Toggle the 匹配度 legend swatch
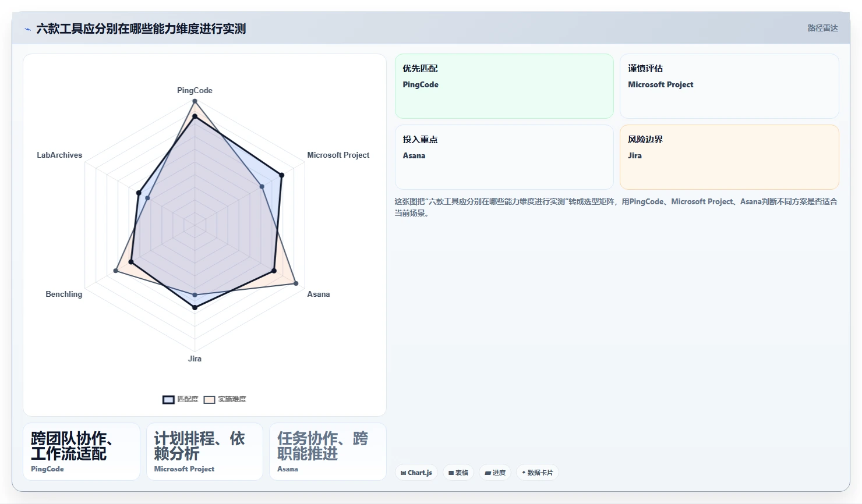The image size is (862, 504). click(x=168, y=399)
